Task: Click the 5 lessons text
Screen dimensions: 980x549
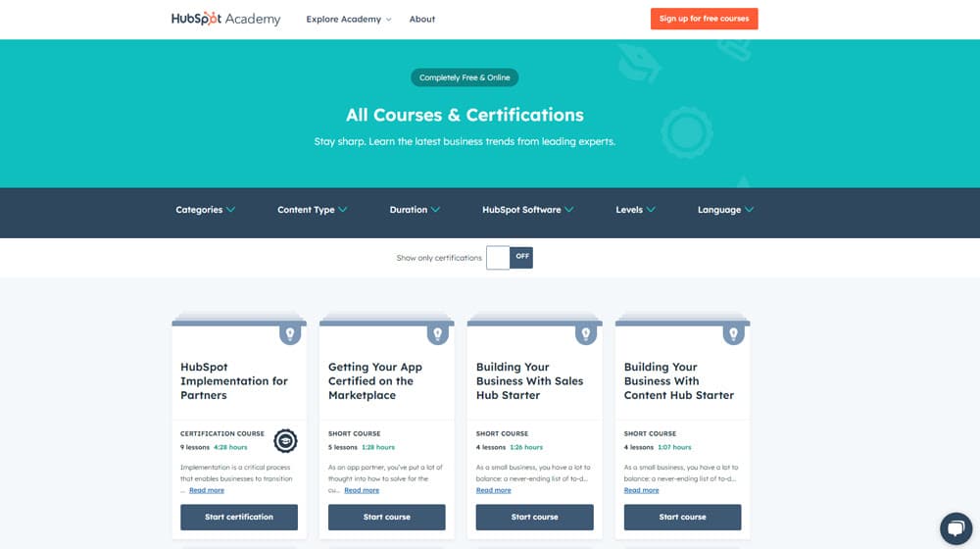Action: click(x=342, y=447)
